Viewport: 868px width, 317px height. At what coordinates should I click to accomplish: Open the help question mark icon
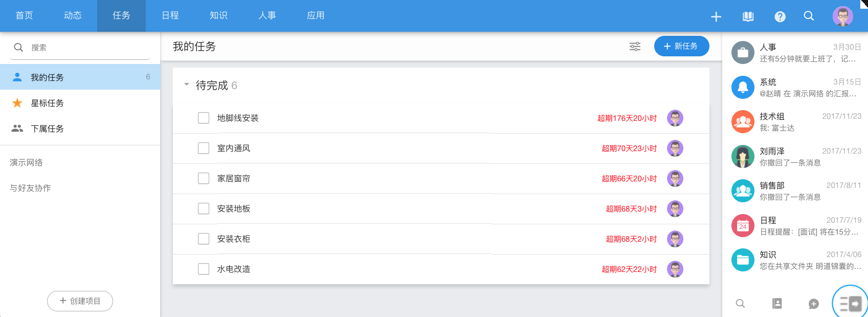pyautogui.click(x=780, y=16)
